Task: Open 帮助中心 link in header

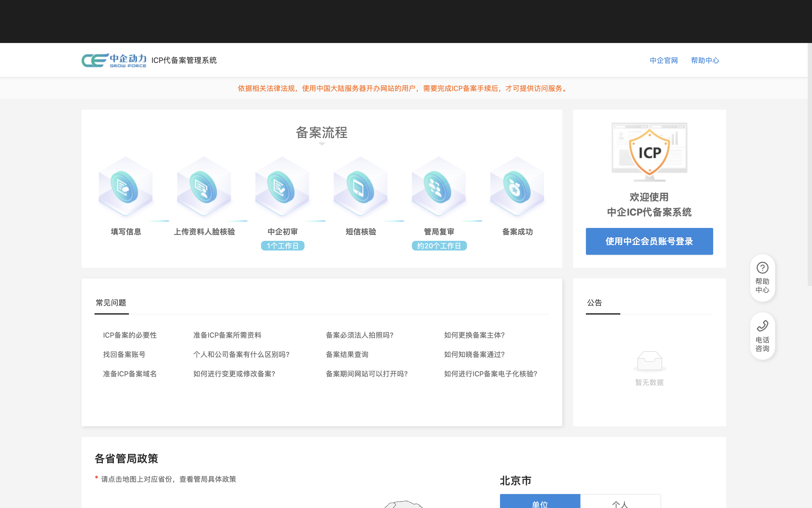Action: pyautogui.click(x=705, y=60)
